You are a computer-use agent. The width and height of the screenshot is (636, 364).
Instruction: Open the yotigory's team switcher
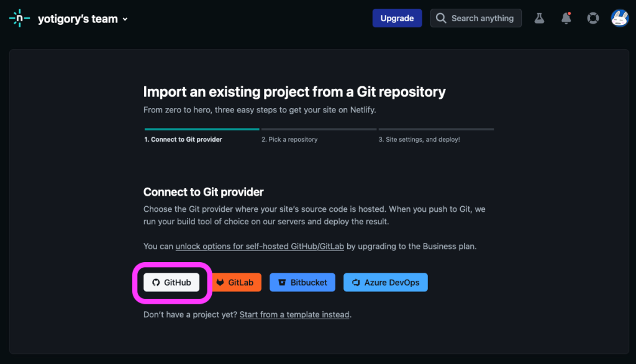[83, 19]
